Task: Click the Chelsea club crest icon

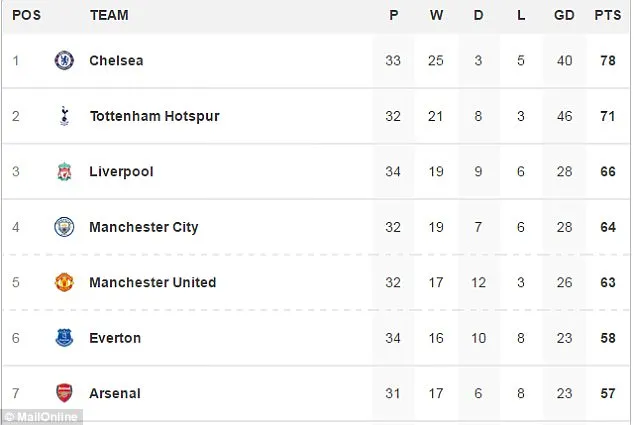Action: click(65, 60)
